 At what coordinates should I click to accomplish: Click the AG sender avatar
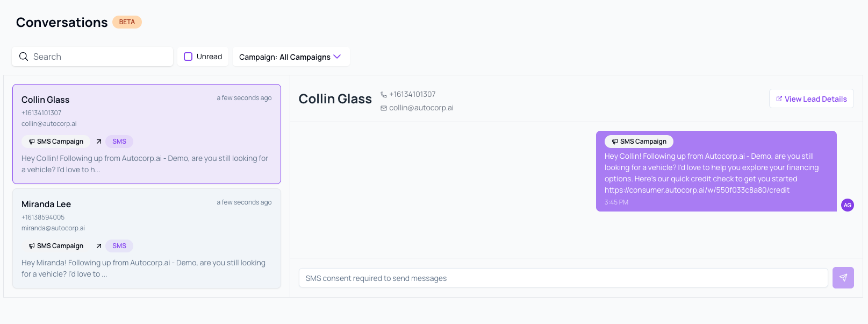[847, 205]
